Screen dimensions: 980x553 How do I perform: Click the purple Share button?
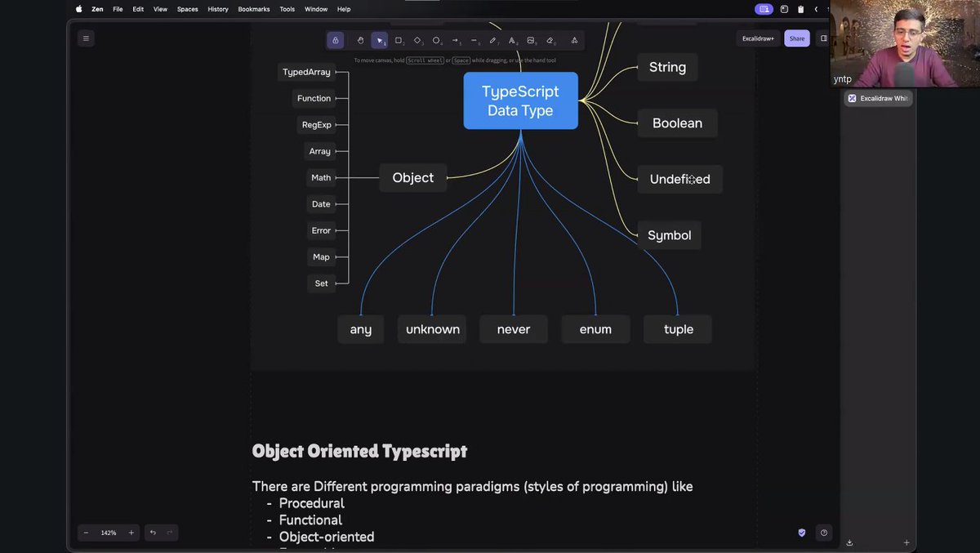797,38
